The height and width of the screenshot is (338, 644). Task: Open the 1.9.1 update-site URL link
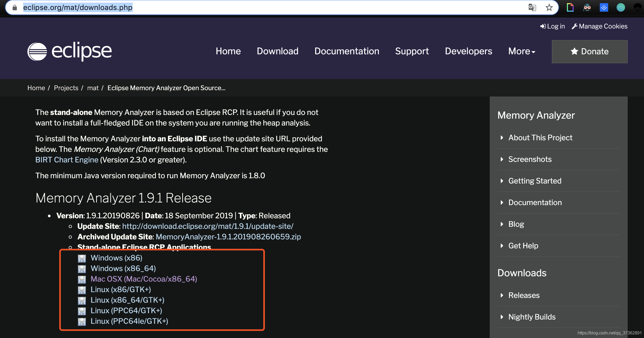(208, 226)
